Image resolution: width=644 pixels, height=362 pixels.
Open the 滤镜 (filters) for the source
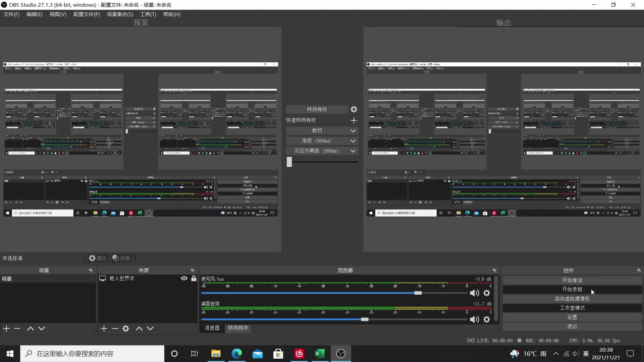[121, 258]
